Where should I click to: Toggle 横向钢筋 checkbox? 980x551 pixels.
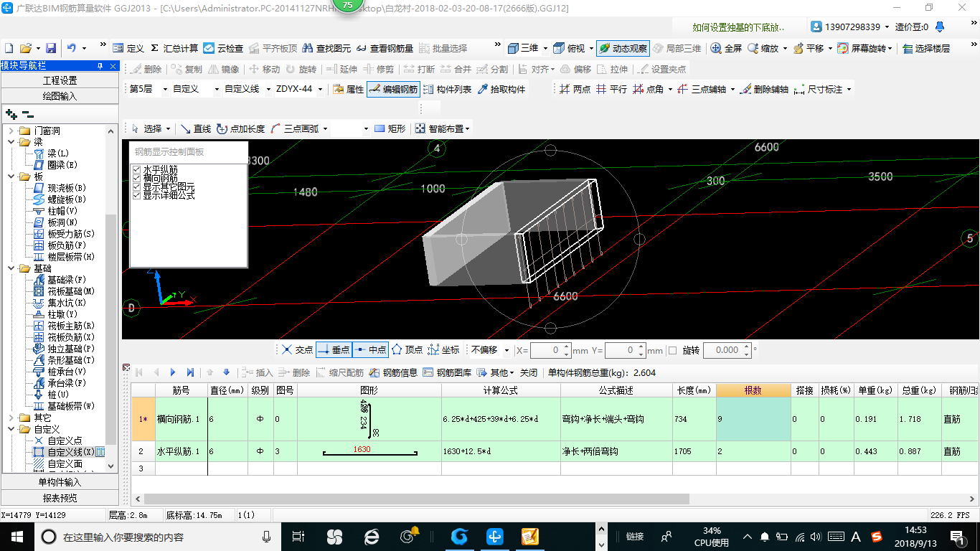coord(136,178)
